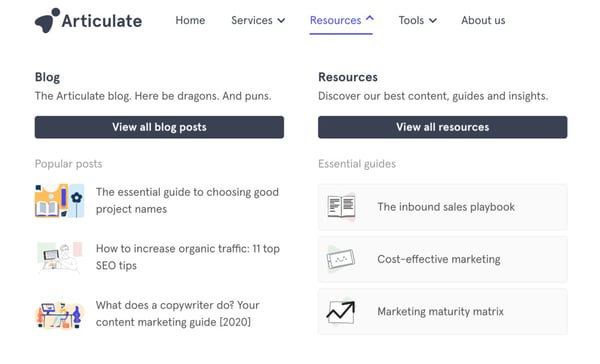Open the project names guide thumbnail
Image resolution: width=600 pixels, height=364 pixels.
pyautogui.click(x=60, y=201)
